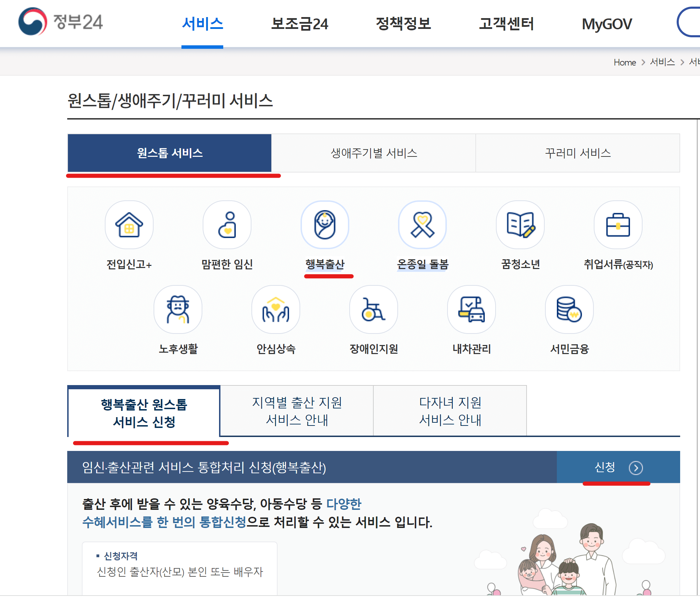Select the 장애인지원 wheelchair icon

tap(373, 309)
